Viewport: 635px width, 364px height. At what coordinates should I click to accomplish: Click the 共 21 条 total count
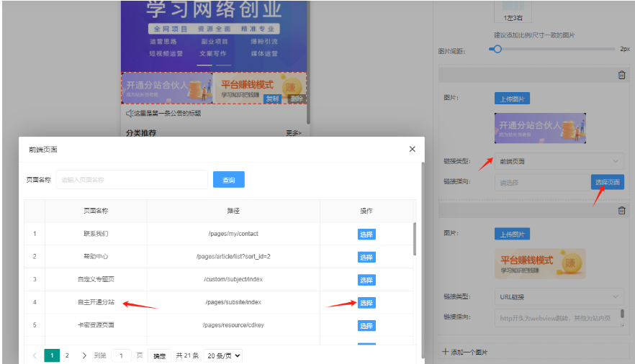coord(187,355)
